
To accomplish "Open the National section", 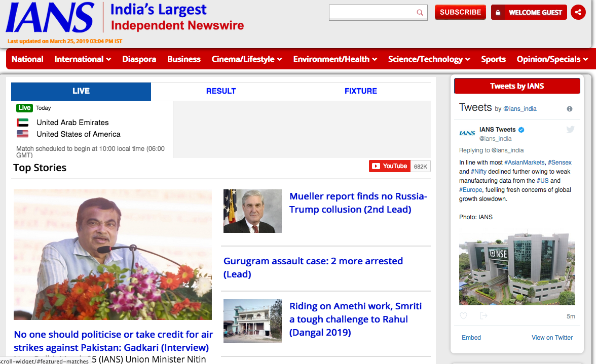I will pos(27,59).
